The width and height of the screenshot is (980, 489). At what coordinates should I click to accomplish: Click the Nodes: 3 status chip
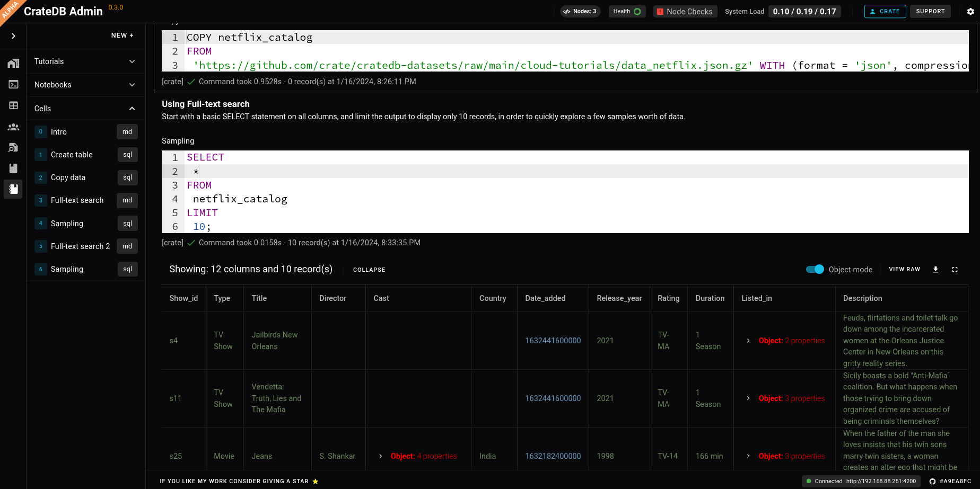point(580,11)
